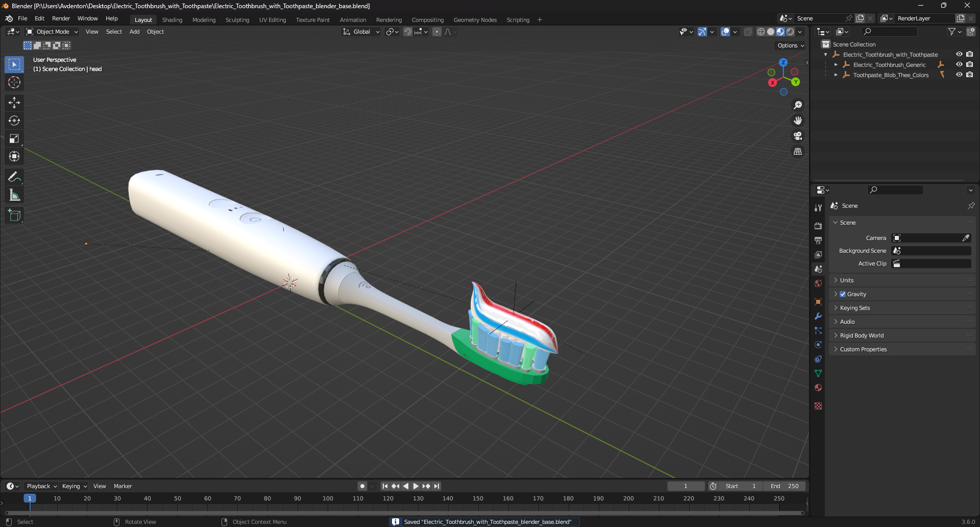This screenshot has width=980, height=527.
Task: Click the current frame number field
Action: click(x=685, y=486)
